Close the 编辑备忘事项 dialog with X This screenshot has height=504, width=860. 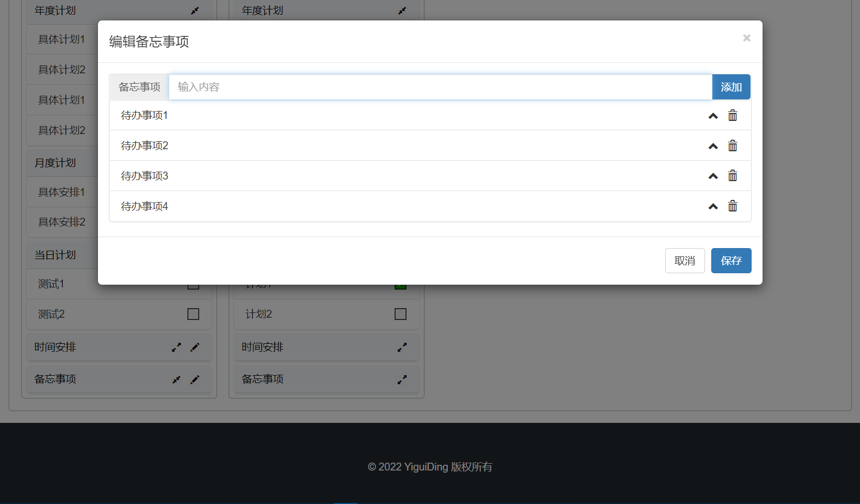click(746, 38)
